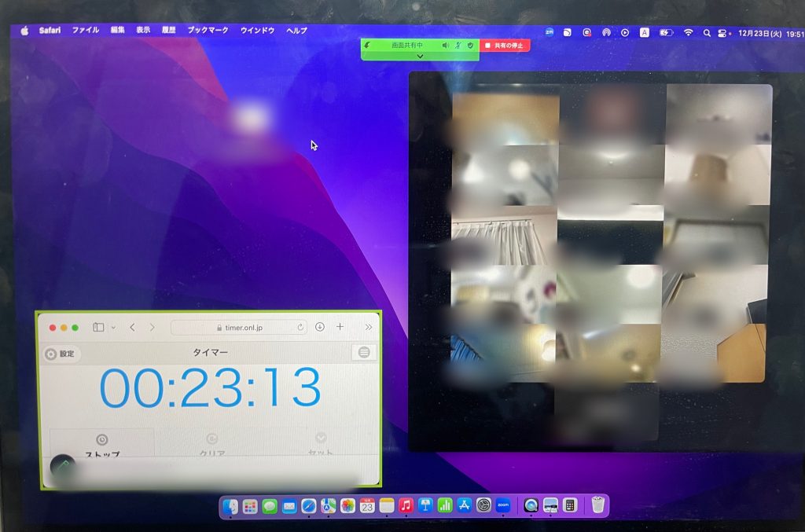
Task: Clear the timer with クリア button
Action: pos(212,445)
